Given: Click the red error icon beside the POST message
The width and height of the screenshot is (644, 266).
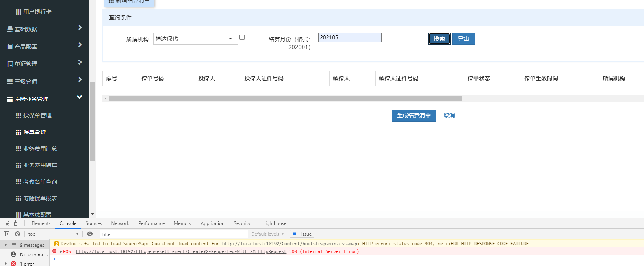Looking at the screenshot, I should point(54,251).
